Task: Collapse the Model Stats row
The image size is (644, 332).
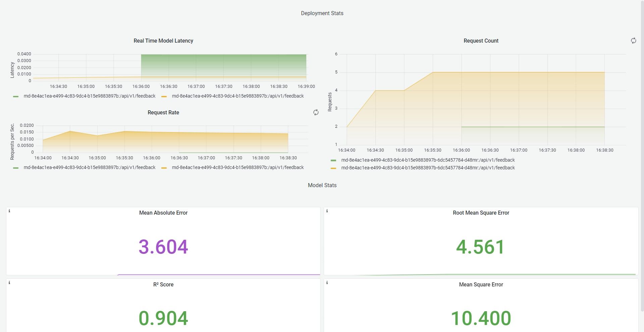Action: coord(322,185)
